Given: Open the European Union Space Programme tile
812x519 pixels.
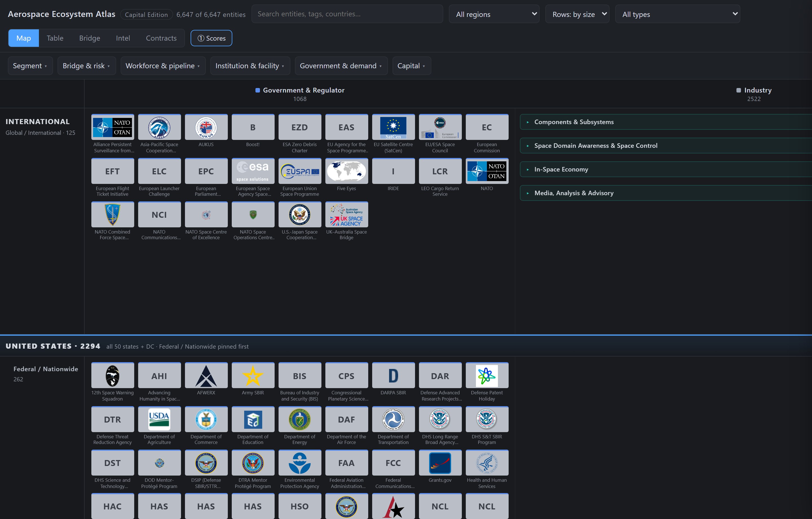Looking at the screenshot, I should (x=300, y=171).
